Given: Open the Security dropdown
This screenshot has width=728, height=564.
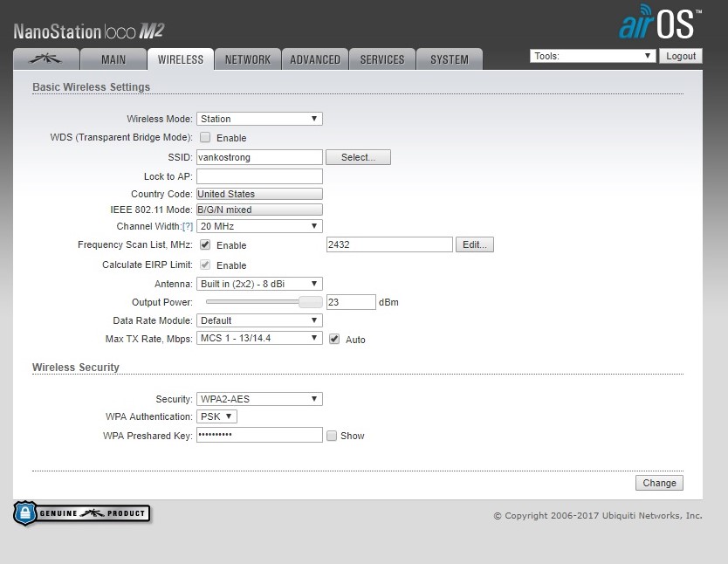Looking at the screenshot, I should pos(259,399).
